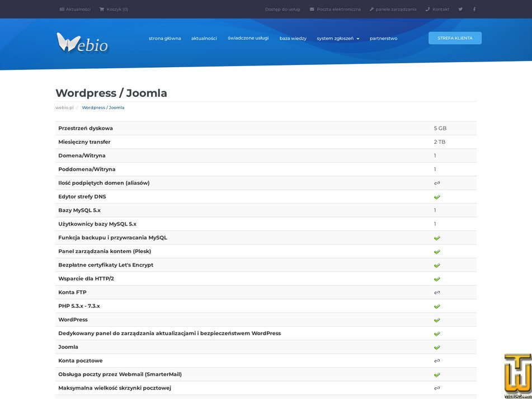Click checkmark in the WordPress row
This screenshot has height=399, width=532.
(437, 320)
